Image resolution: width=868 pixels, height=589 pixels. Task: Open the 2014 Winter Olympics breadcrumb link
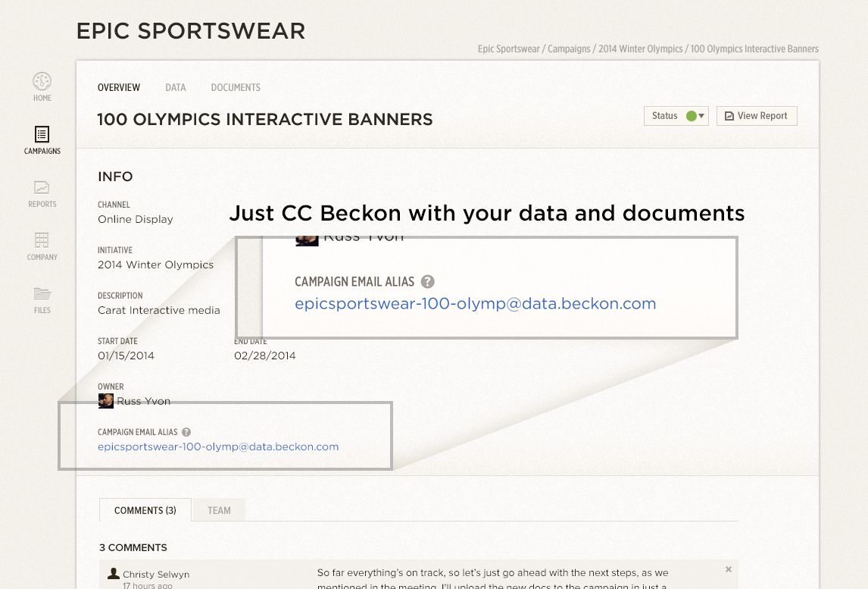tap(640, 49)
